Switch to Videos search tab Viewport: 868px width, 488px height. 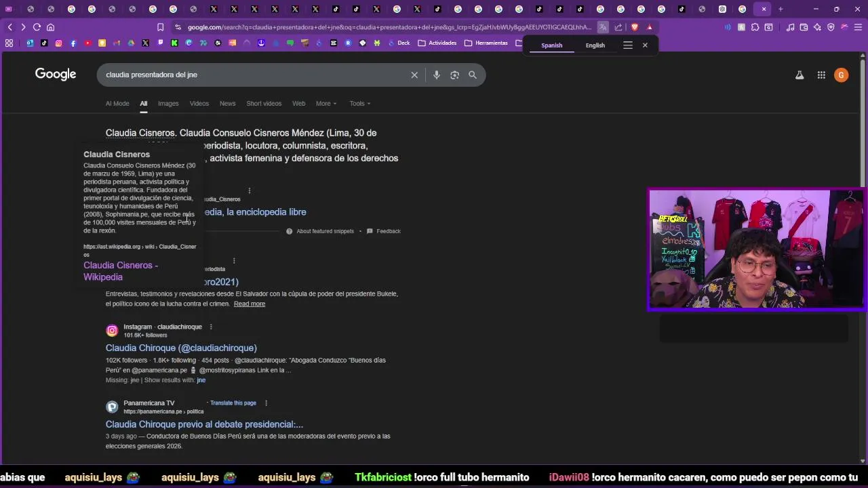(199, 104)
